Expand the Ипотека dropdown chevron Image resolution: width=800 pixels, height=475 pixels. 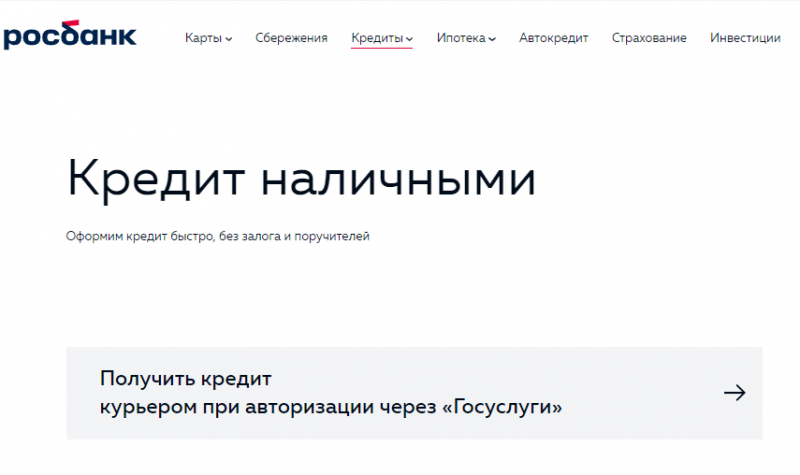coord(492,39)
